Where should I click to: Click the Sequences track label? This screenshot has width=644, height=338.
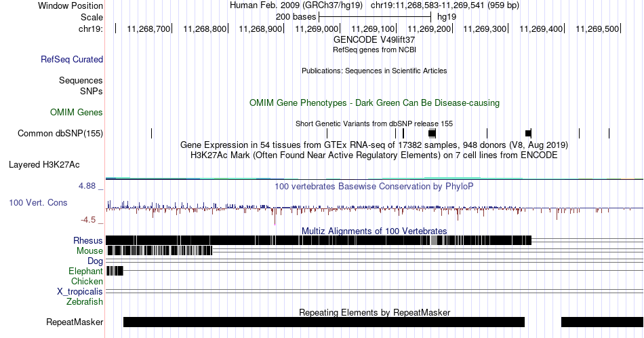(81, 80)
